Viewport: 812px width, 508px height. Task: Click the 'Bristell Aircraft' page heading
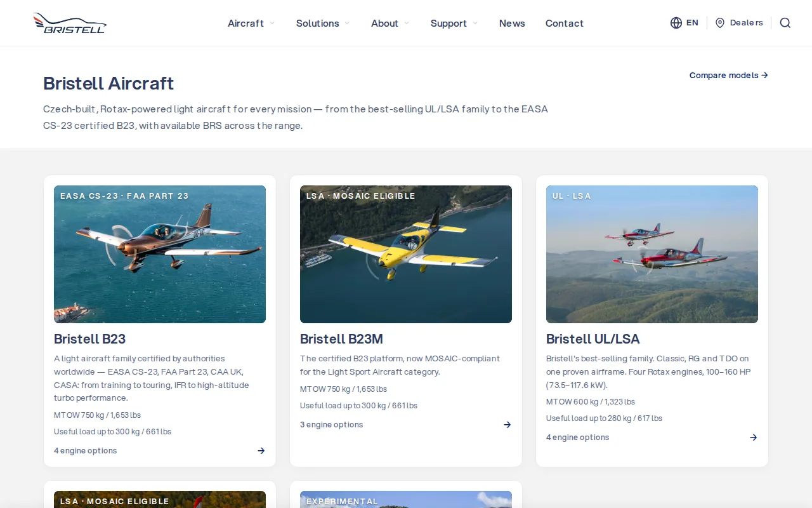[x=108, y=83]
